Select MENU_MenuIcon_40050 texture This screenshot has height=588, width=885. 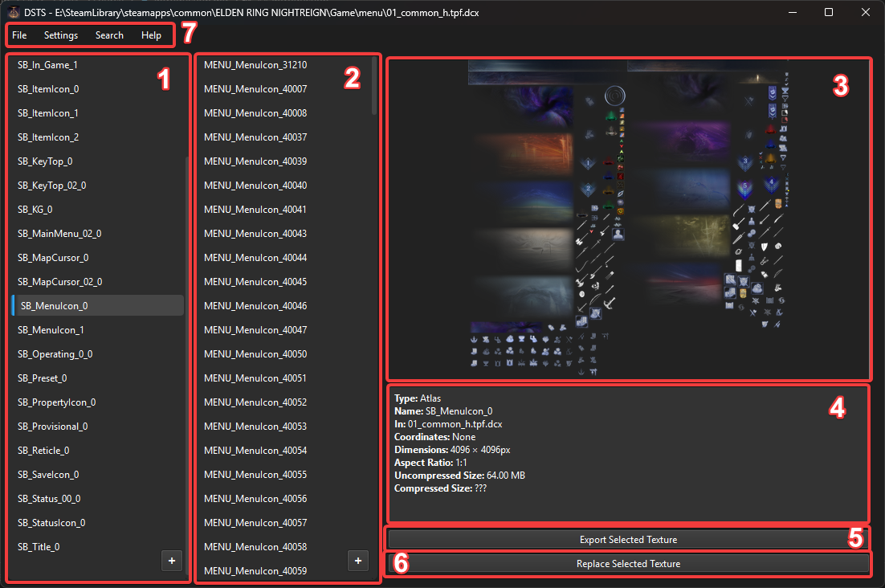tap(284, 353)
